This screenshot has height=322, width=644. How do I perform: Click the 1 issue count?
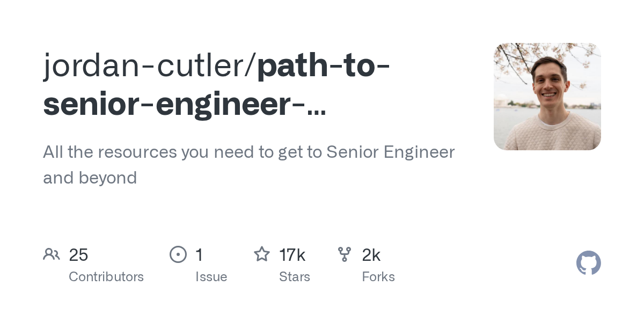tap(199, 255)
